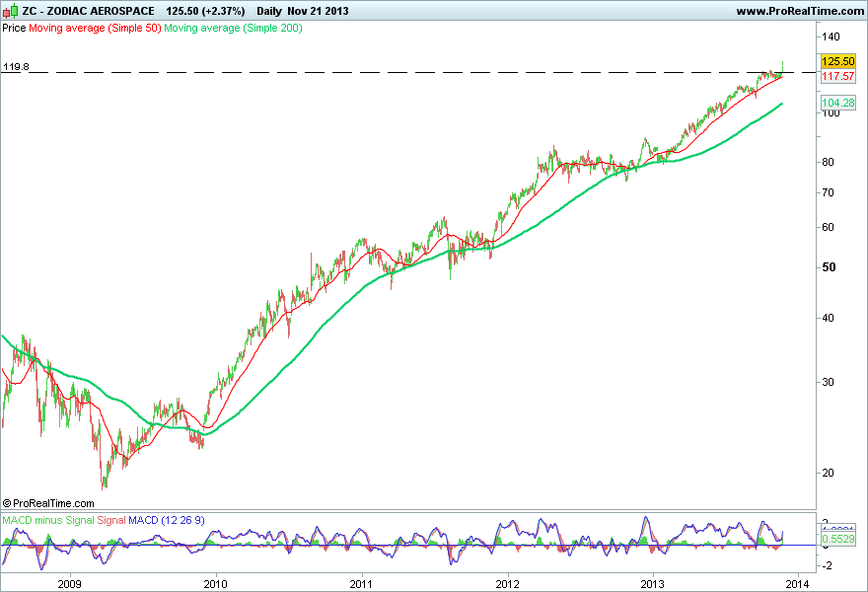Click the 80 price axis label

pyautogui.click(x=828, y=162)
